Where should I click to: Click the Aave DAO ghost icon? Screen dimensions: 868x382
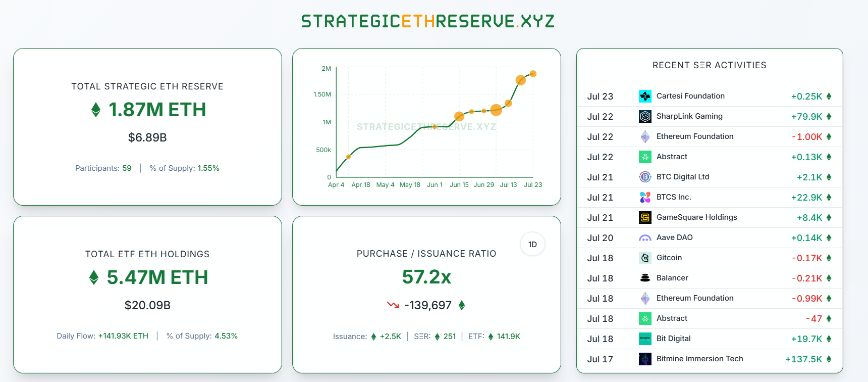pos(644,237)
